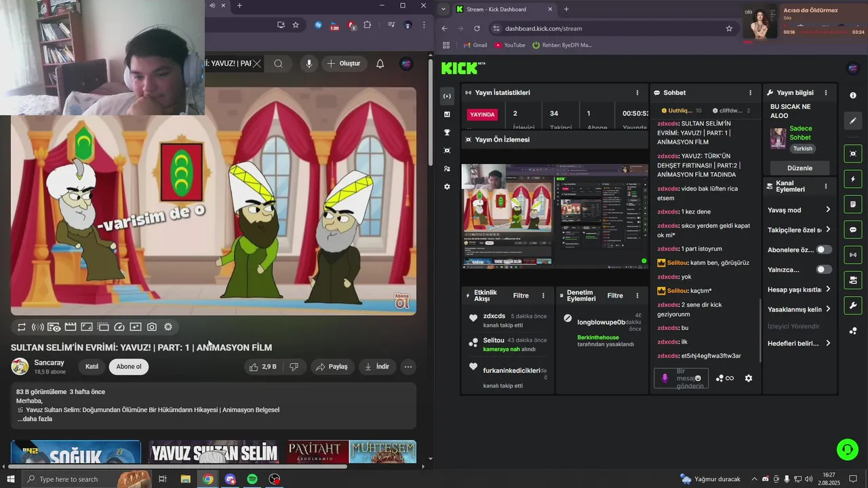Open the video's more actions ellipsis
The image size is (868, 488).
click(x=408, y=367)
